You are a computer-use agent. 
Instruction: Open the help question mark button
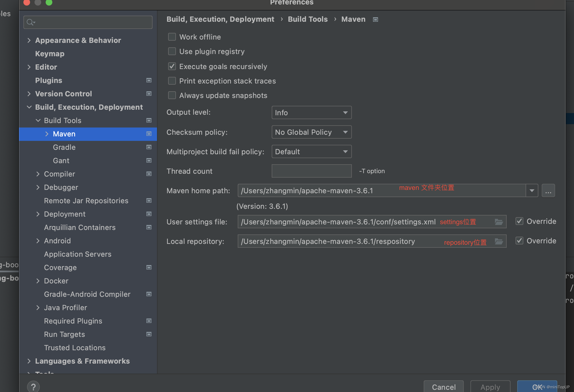pos(33,387)
